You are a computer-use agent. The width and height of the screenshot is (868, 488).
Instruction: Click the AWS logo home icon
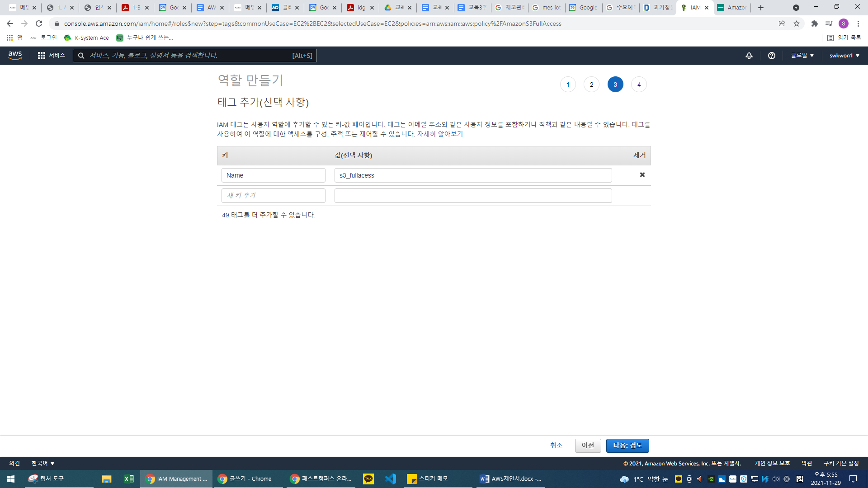pos(15,55)
